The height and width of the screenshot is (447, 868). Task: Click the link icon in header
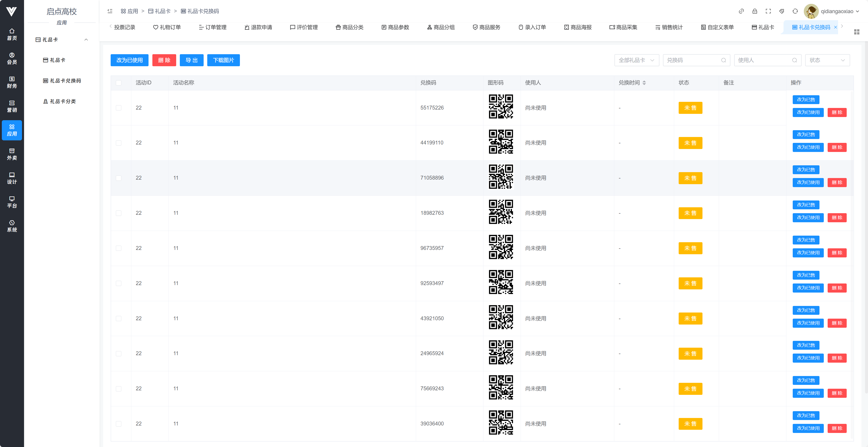coord(741,11)
